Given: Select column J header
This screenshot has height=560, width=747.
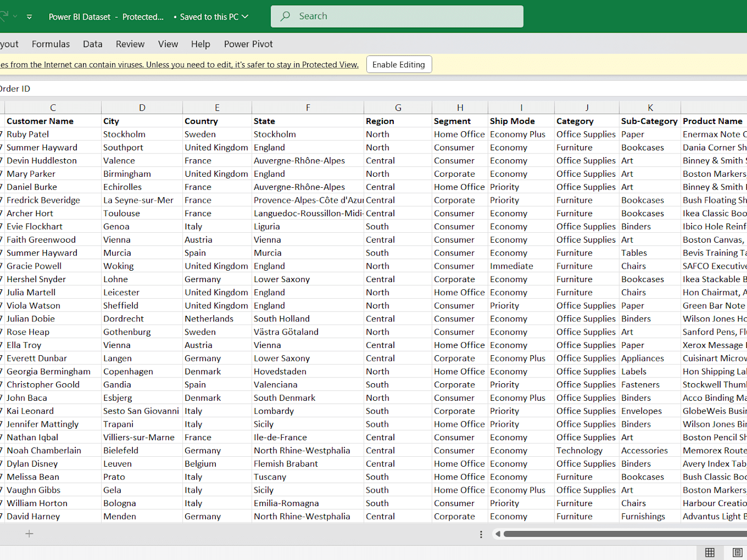Looking at the screenshot, I should click(587, 108).
